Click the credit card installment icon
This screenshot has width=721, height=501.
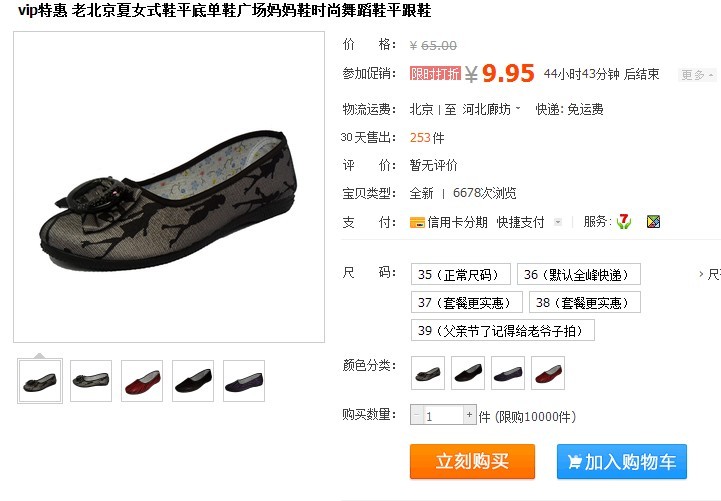coord(417,222)
